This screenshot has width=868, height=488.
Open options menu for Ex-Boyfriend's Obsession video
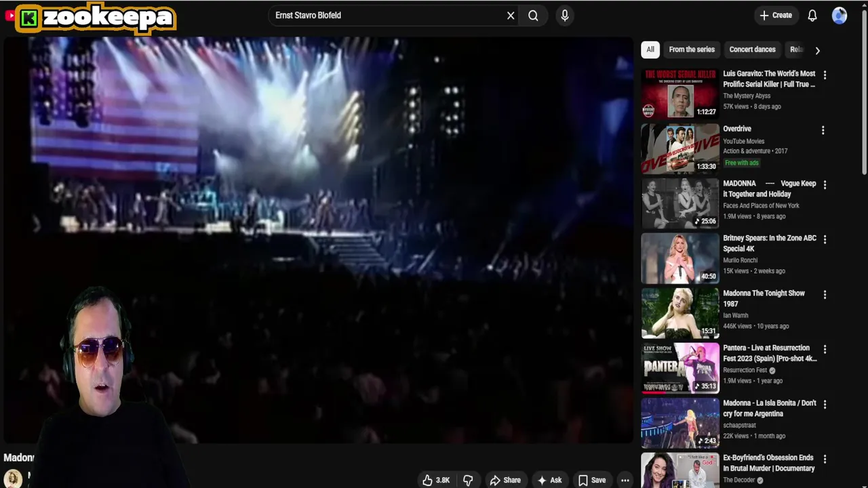click(x=825, y=459)
